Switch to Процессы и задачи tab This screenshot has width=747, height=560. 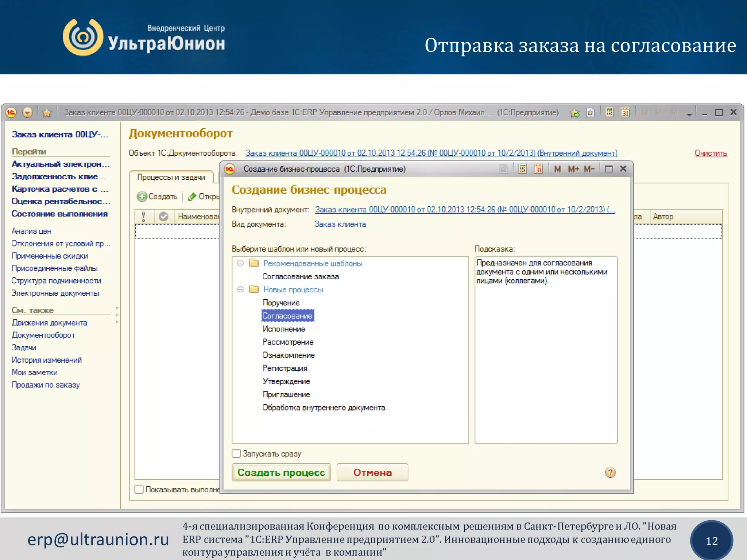pyautogui.click(x=171, y=177)
